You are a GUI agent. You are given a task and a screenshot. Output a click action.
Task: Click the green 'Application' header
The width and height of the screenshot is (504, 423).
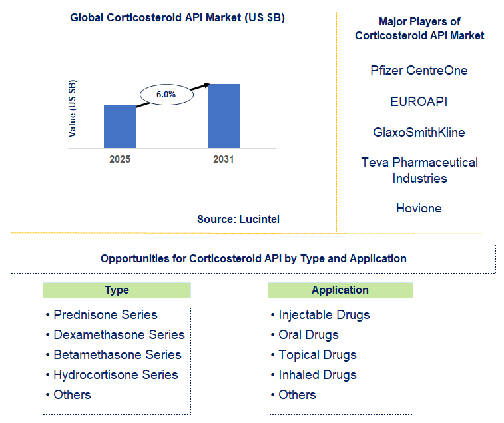(340, 290)
